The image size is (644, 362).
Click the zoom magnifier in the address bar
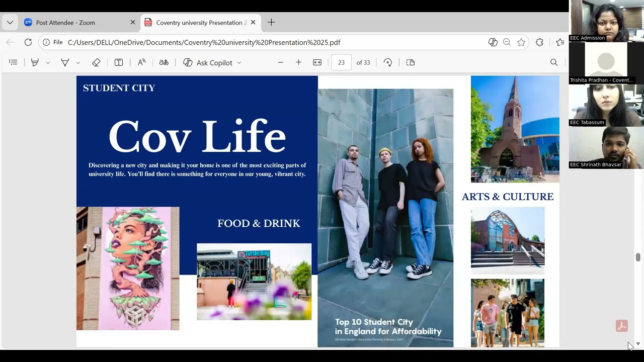[507, 42]
